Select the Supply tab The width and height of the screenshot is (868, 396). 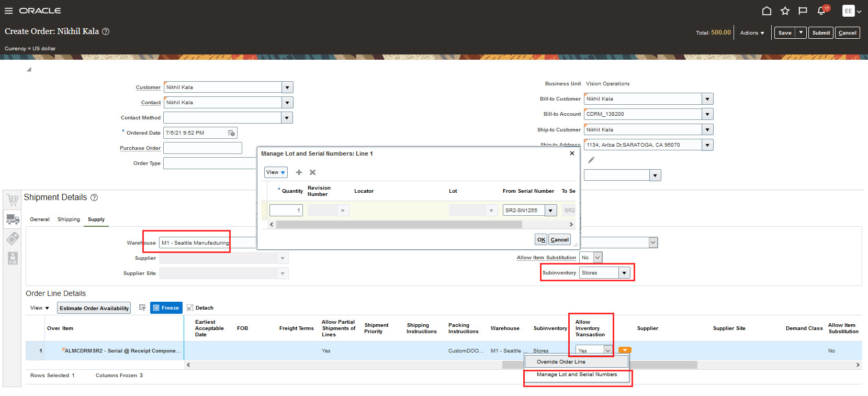tap(96, 219)
